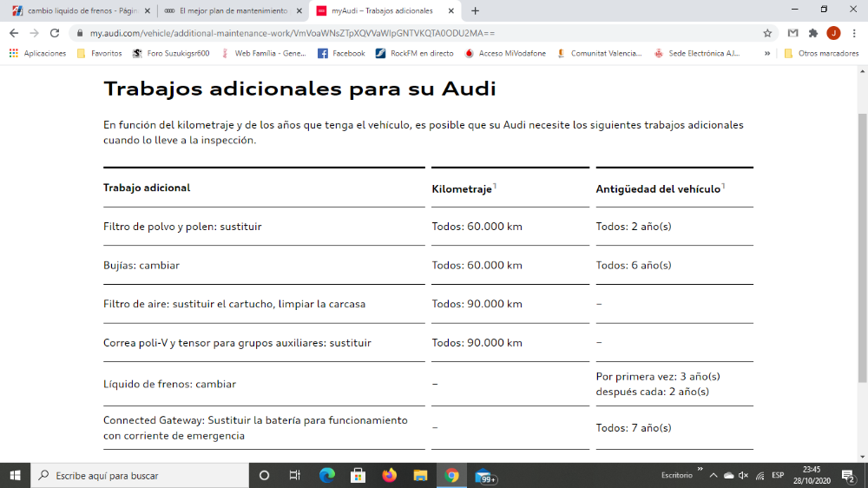The width and height of the screenshot is (868, 488).
Task: Open the Chrome profile avatar J
Action: click(833, 33)
